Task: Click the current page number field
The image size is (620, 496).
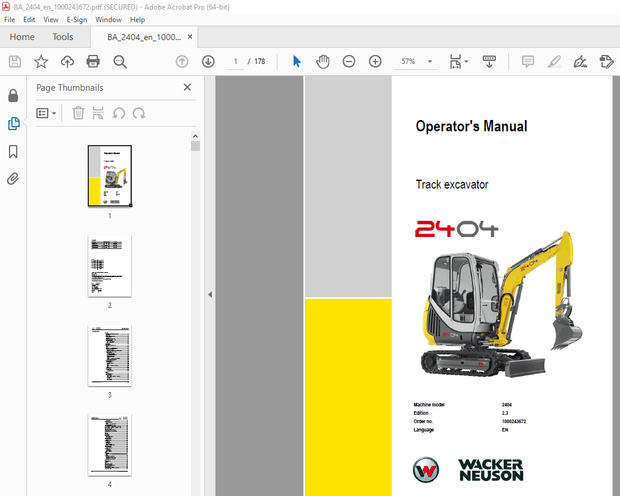Action: click(x=236, y=61)
